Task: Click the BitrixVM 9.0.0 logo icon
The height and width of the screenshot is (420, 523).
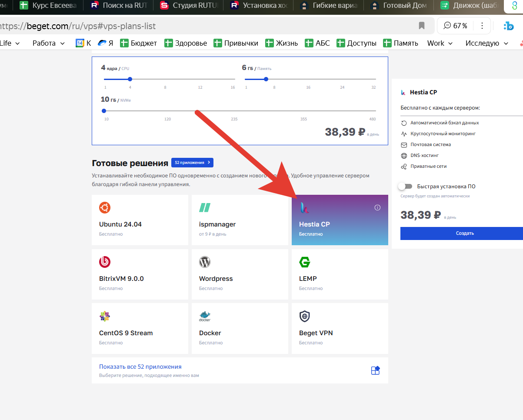Action: 105,262
